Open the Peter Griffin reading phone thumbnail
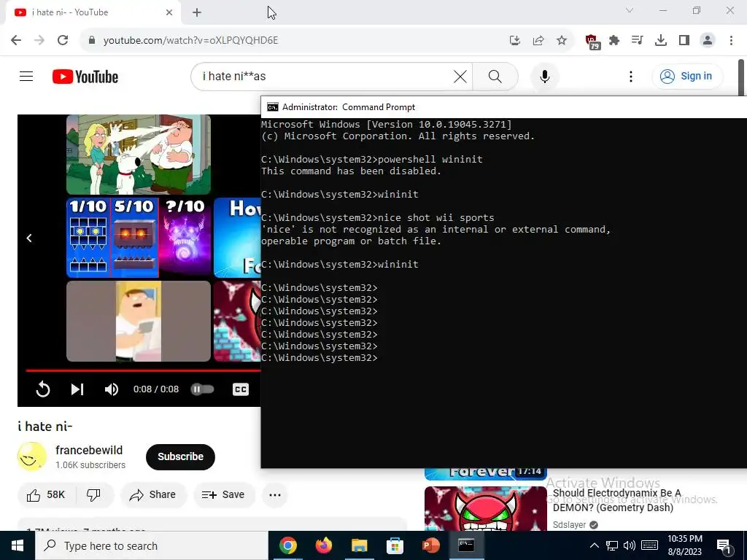 pyautogui.click(x=139, y=321)
